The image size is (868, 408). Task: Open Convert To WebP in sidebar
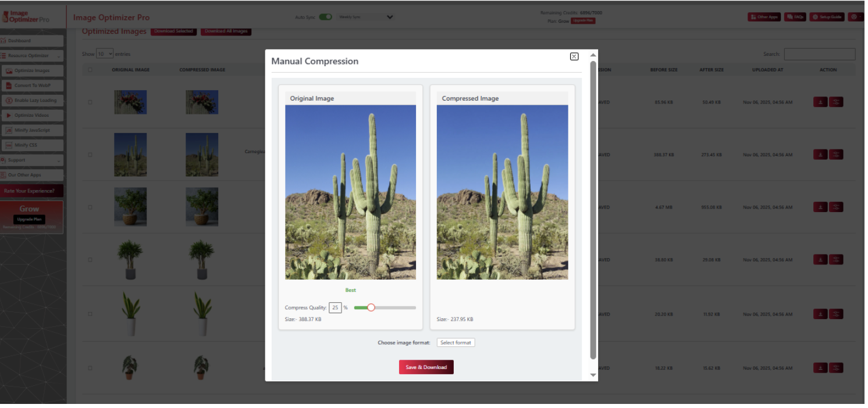[x=33, y=85]
